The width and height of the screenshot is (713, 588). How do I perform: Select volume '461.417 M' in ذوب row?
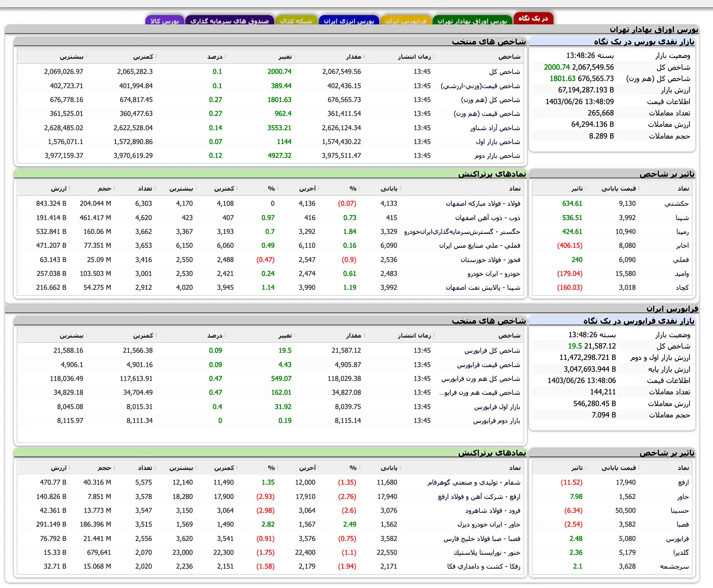[95, 218]
